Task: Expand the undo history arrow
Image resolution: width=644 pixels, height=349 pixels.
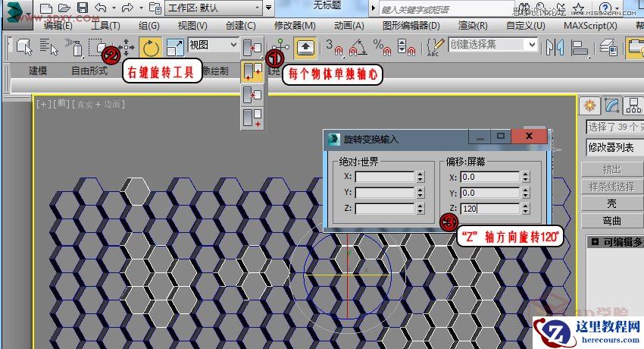Action: [114, 8]
